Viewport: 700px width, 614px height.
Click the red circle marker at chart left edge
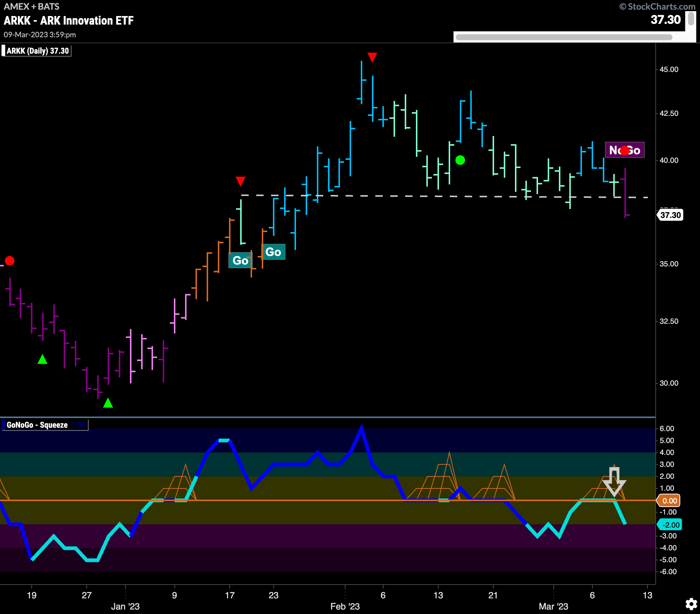point(10,261)
